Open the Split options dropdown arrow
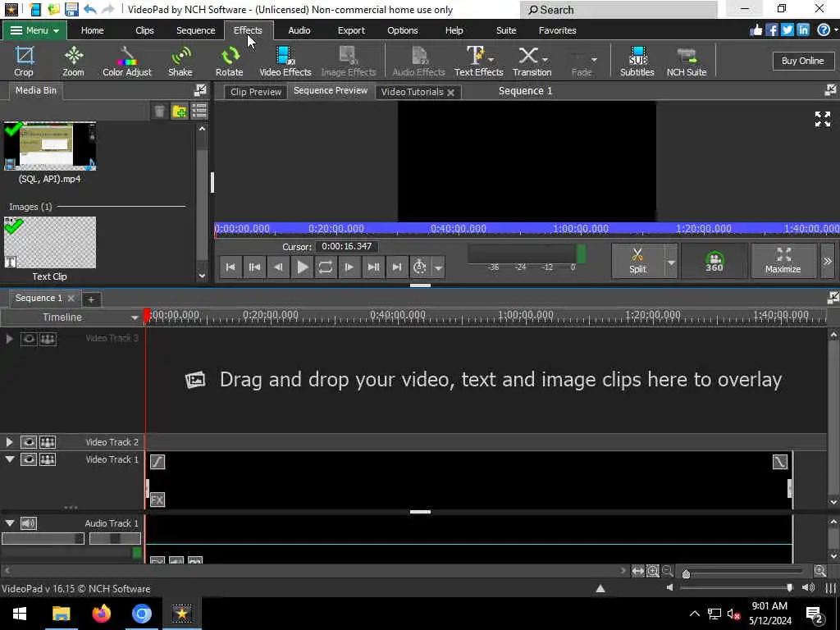 (671, 262)
